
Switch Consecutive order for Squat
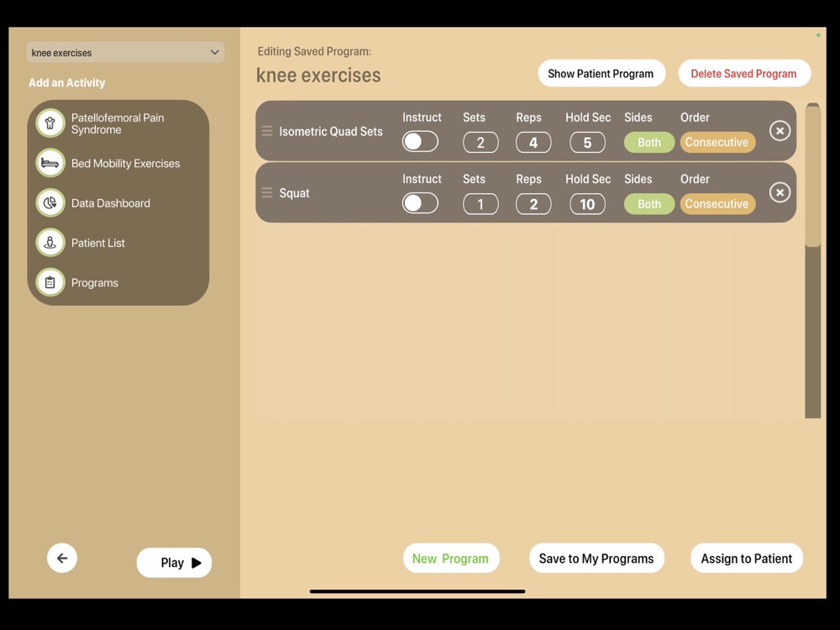click(x=717, y=204)
